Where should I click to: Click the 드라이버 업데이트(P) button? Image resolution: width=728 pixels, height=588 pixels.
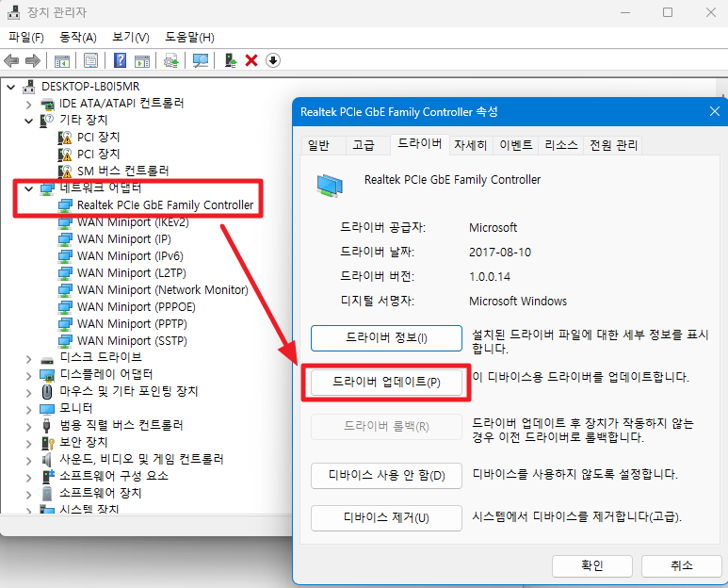[386, 383]
